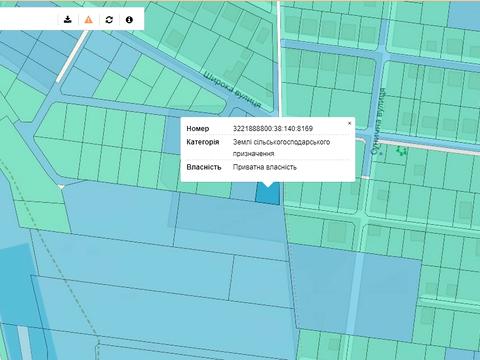Click the white road segment below the warning icon
The height and width of the screenshot is (360, 480).
click(x=72, y=57)
